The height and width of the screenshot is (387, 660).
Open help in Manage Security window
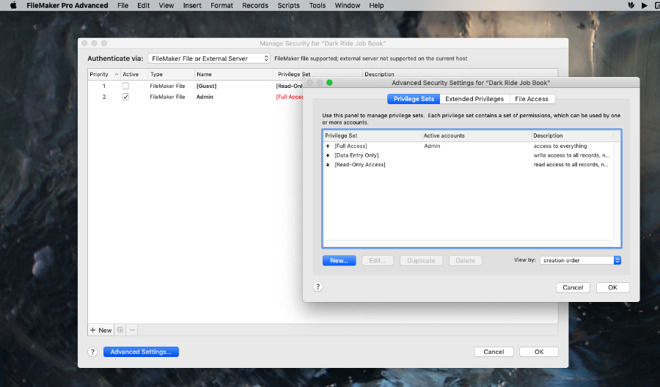click(x=93, y=352)
